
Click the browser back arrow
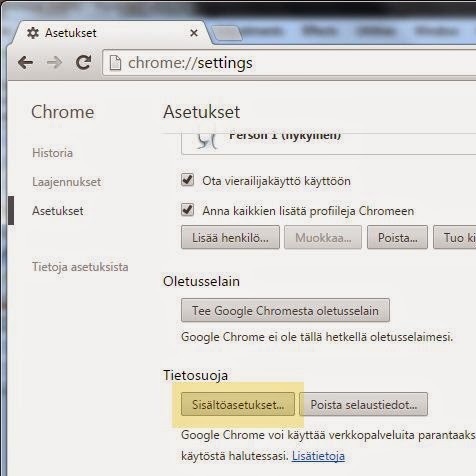[25, 63]
